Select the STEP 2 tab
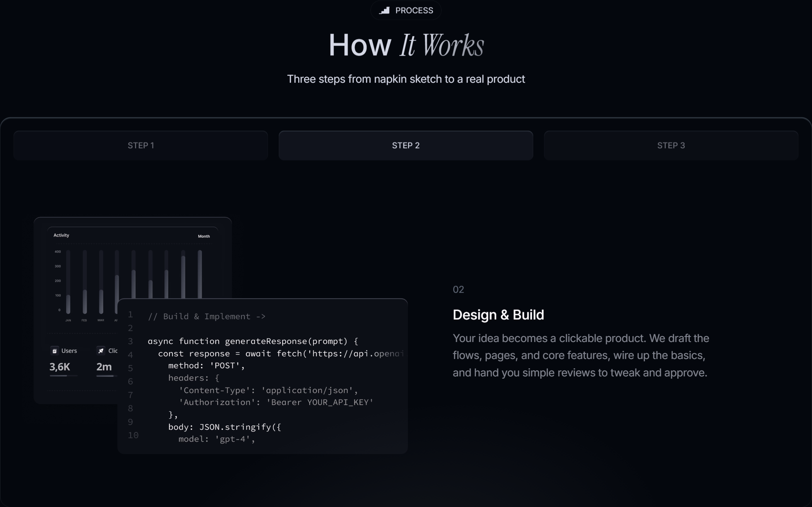The height and width of the screenshot is (507, 812). coord(406,145)
